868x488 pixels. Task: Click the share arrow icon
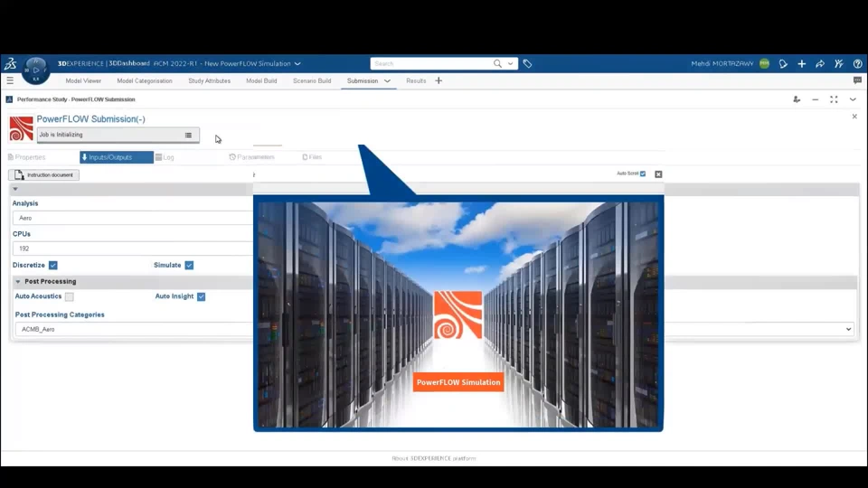coord(820,63)
